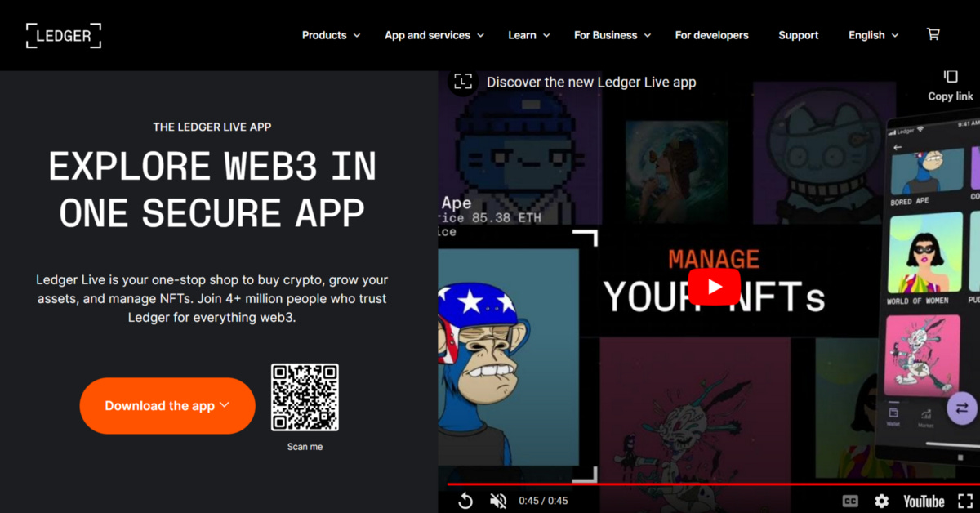Copy the video link

coord(951,85)
